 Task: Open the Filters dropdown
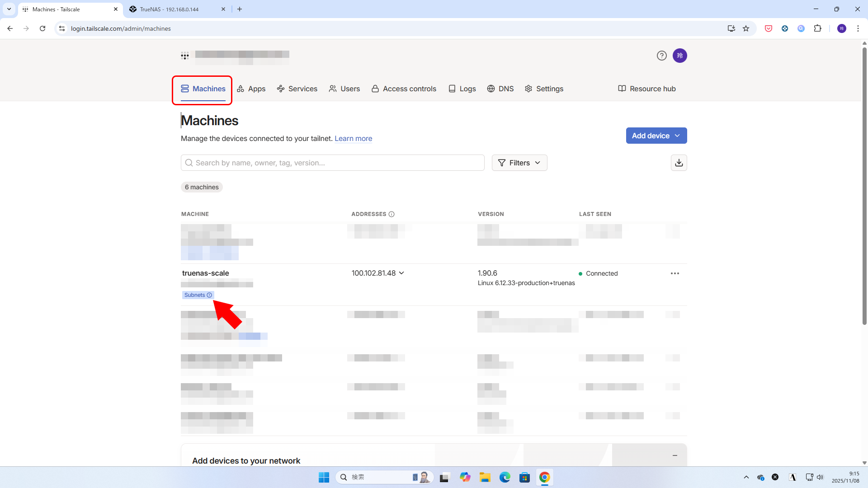pyautogui.click(x=519, y=163)
